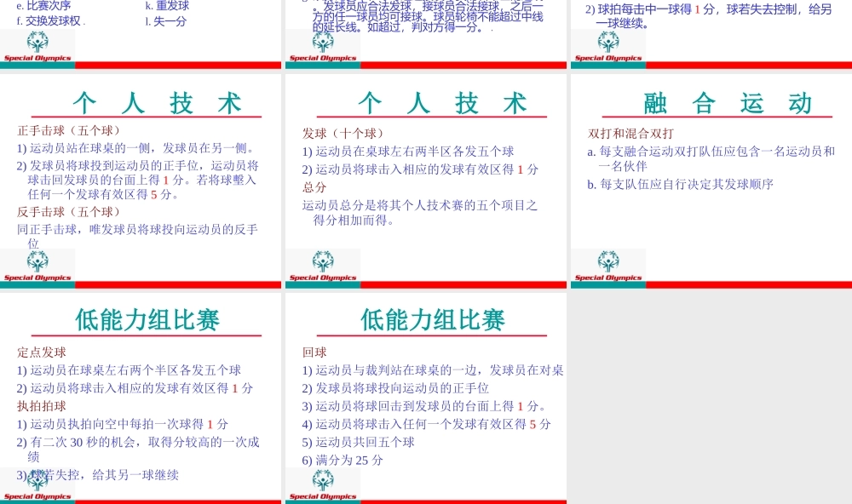
Task: Click the heading '总分'
Action: click(314, 187)
